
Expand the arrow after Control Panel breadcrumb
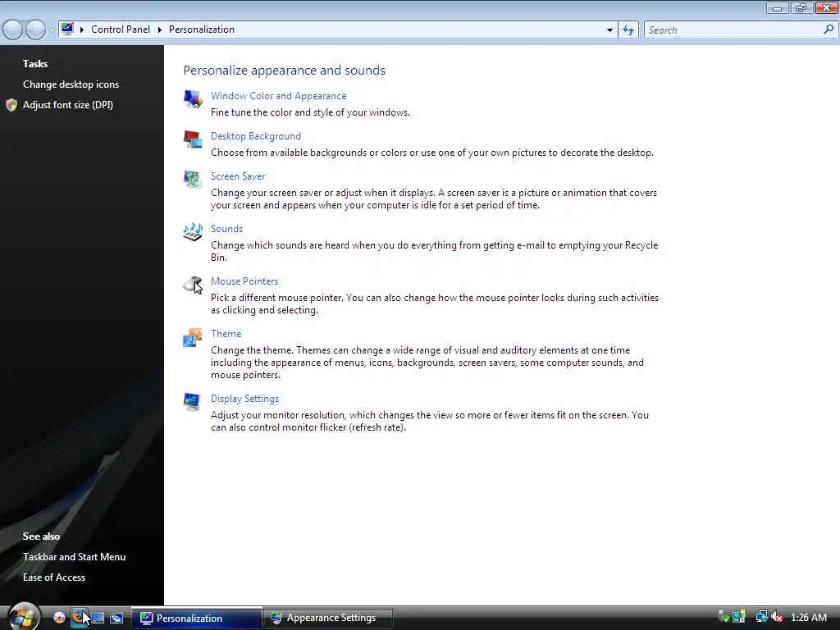click(160, 30)
